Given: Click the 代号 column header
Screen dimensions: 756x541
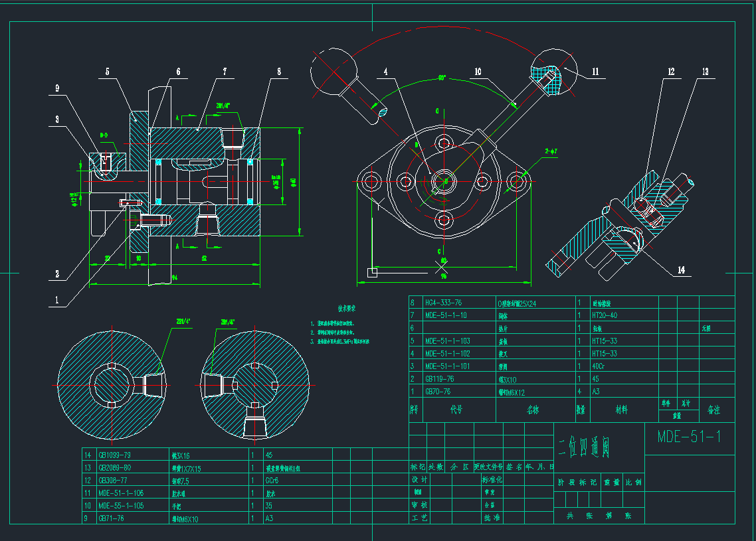Looking at the screenshot, I should tap(457, 410).
